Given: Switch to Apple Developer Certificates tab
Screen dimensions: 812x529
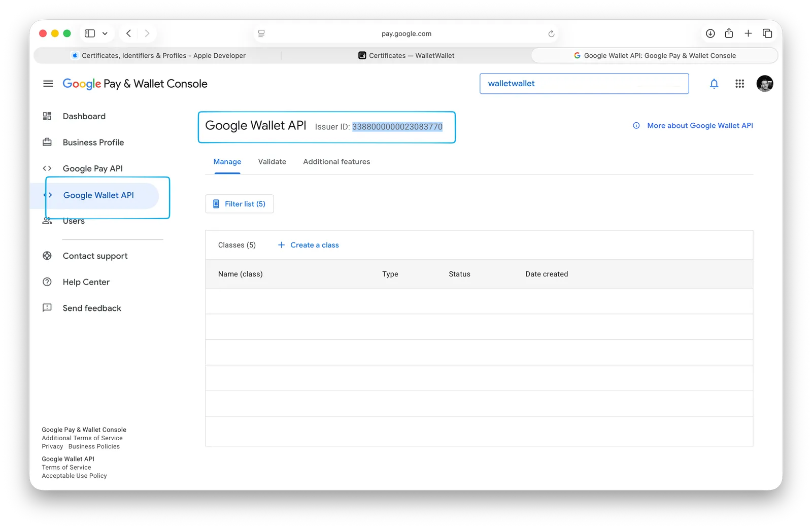Looking at the screenshot, I should coord(158,56).
